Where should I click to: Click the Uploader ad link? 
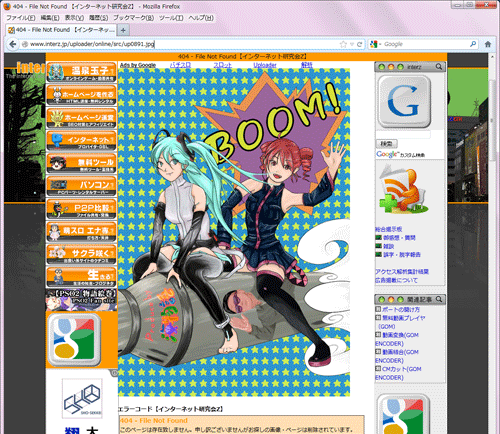pyautogui.click(x=265, y=65)
